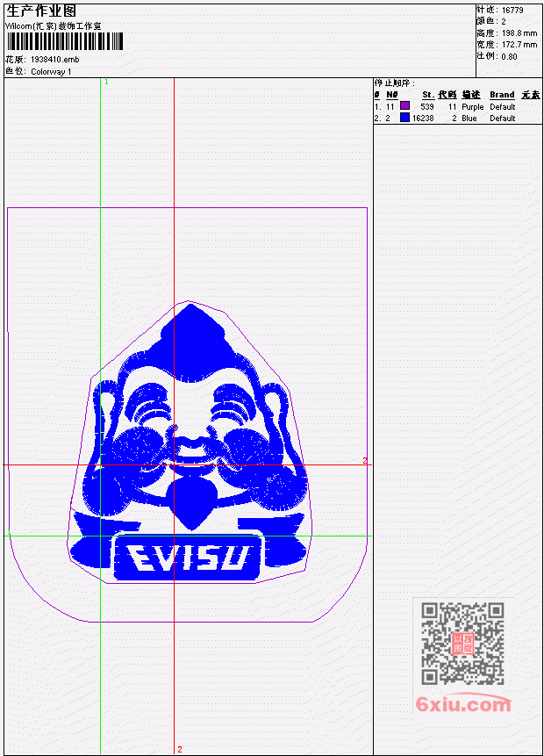Click the 'Wilcom(汇京)装饰工作室' studio name
544x756 pixels.
pyautogui.click(x=53, y=26)
